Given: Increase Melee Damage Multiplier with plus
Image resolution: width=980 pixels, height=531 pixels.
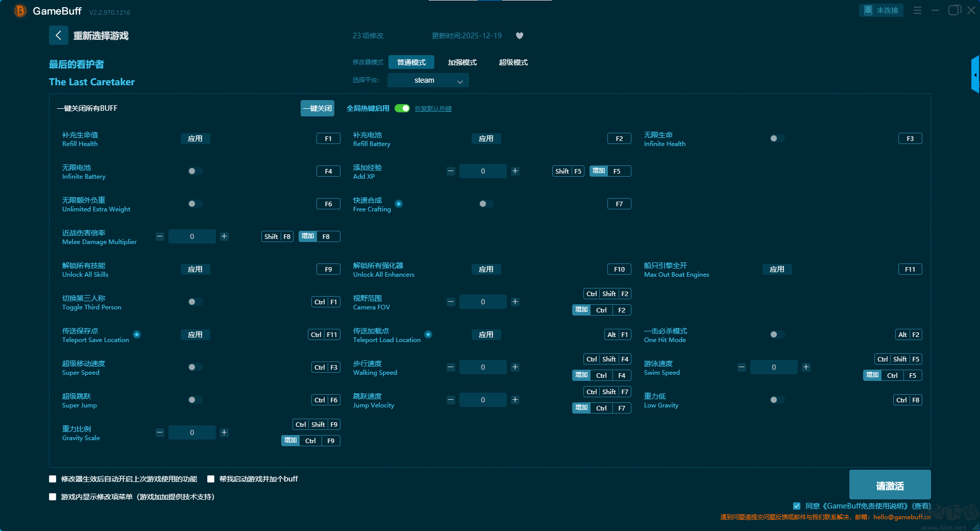Looking at the screenshot, I should (x=224, y=236).
